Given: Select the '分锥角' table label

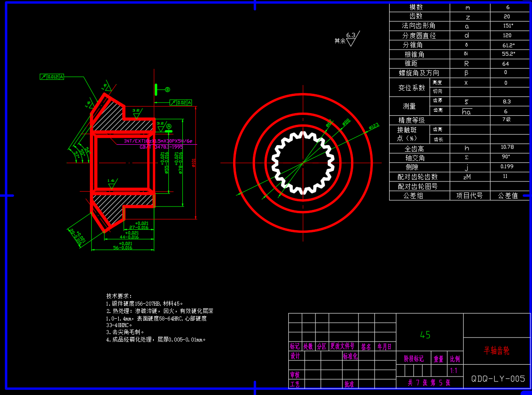Looking at the screenshot, I should (x=413, y=45).
